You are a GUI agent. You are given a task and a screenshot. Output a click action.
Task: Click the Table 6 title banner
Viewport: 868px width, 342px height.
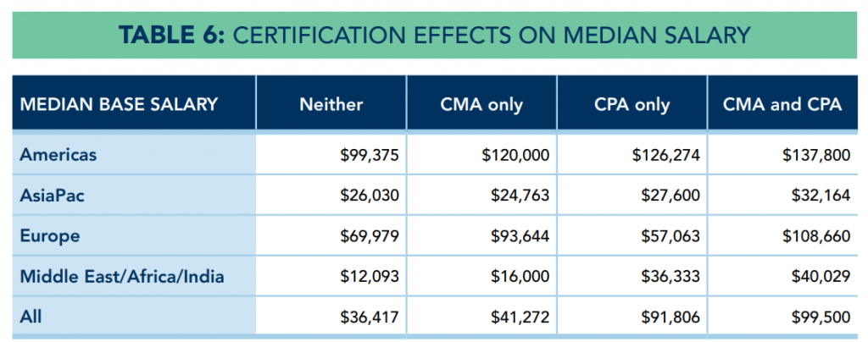(x=434, y=34)
